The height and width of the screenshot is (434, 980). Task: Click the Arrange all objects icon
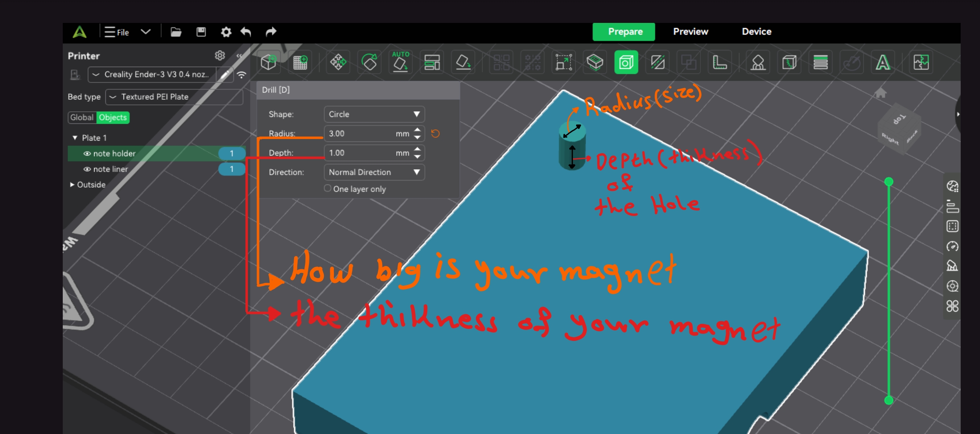432,62
